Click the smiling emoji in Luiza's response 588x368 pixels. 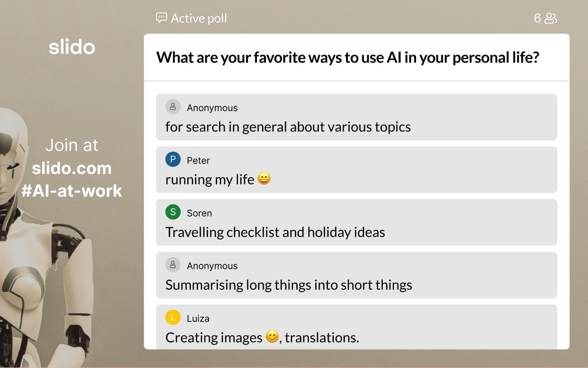click(272, 337)
